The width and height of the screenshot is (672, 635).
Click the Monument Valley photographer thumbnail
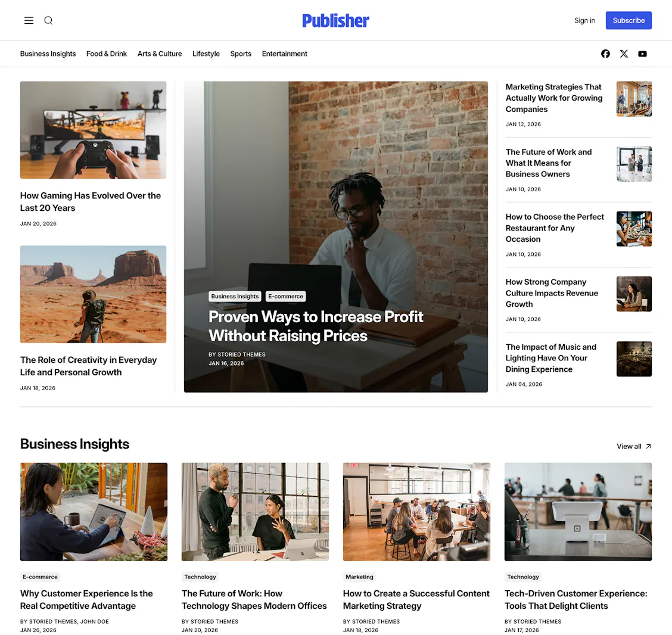tap(93, 294)
